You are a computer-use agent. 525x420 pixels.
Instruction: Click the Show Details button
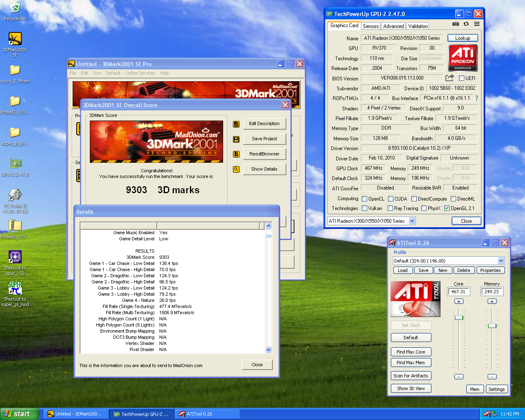pos(265,169)
